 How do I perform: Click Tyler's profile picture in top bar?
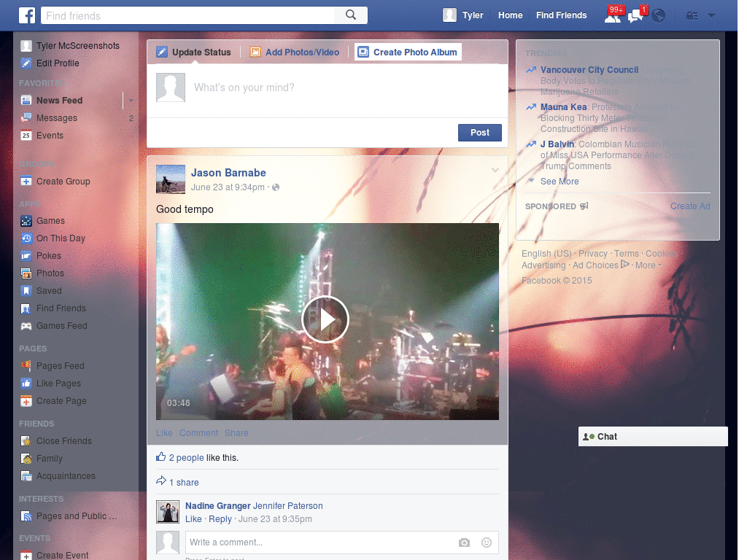point(449,15)
